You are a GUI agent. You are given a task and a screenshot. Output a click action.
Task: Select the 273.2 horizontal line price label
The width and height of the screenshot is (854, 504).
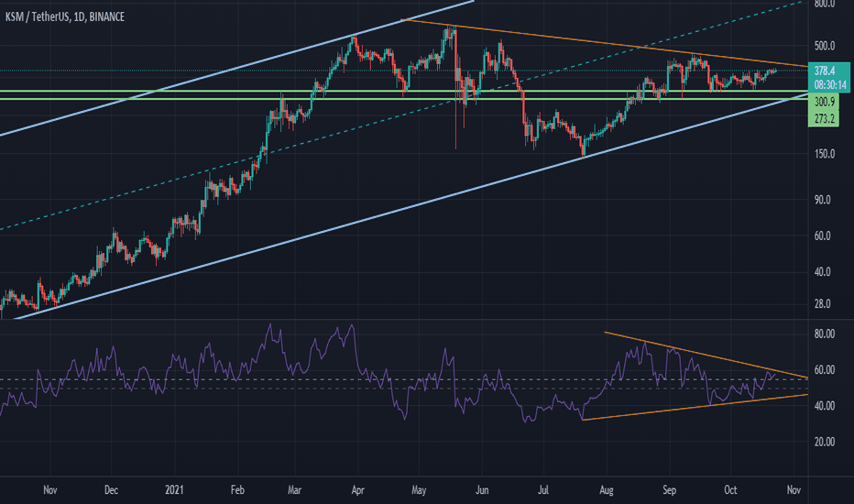825,118
